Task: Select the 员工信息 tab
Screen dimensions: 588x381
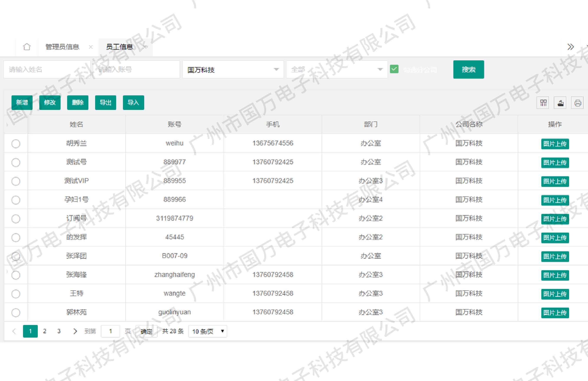Action: 120,47
